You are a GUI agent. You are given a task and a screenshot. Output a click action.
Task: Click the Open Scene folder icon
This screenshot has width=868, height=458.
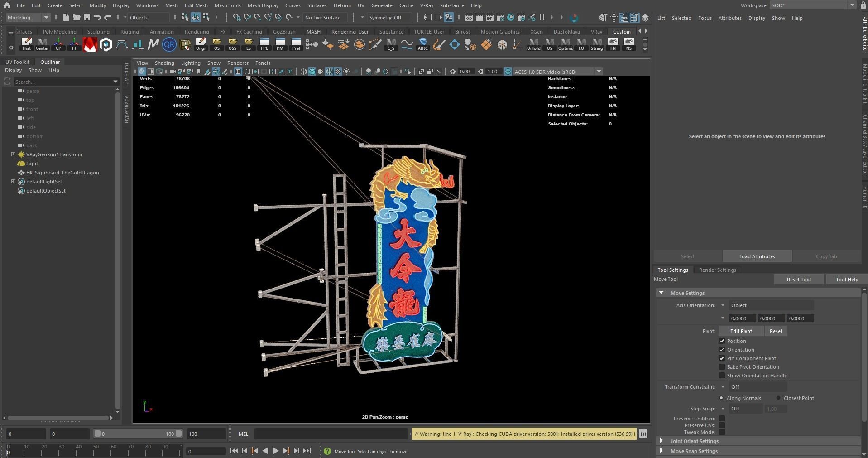tap(76, 18)
